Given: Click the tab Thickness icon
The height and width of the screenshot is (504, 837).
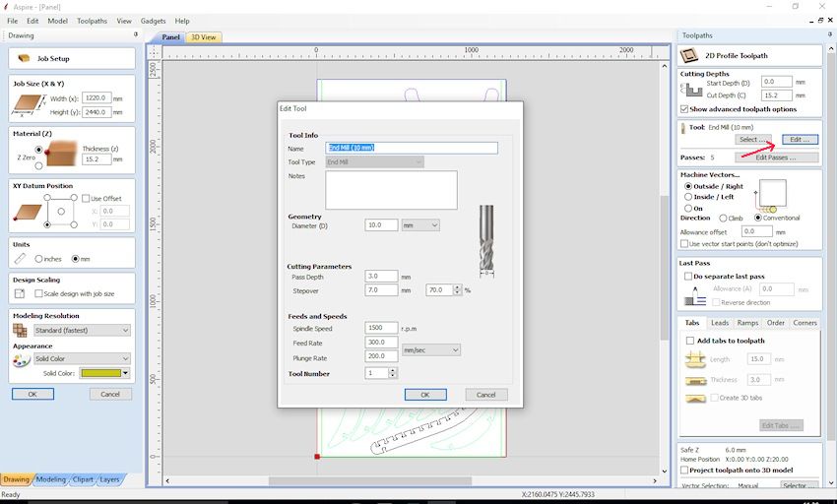Looking at the screenshot, I should pos(695,381).
